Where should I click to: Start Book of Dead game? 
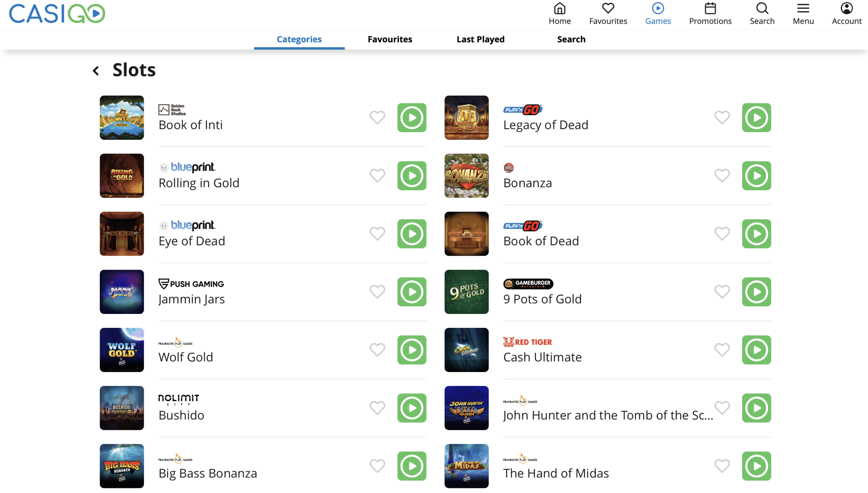coord(756,234)
